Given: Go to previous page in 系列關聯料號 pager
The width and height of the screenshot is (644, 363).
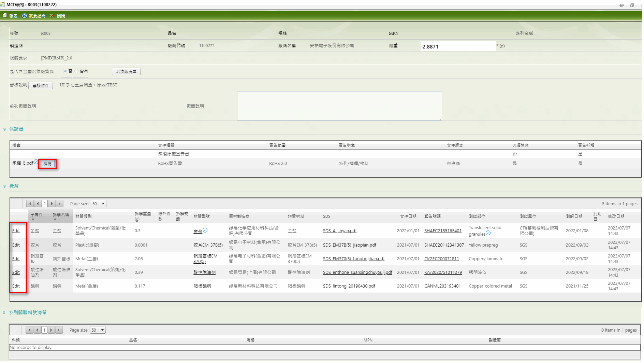Looking at the screenshot, I should tap(37, 330).
